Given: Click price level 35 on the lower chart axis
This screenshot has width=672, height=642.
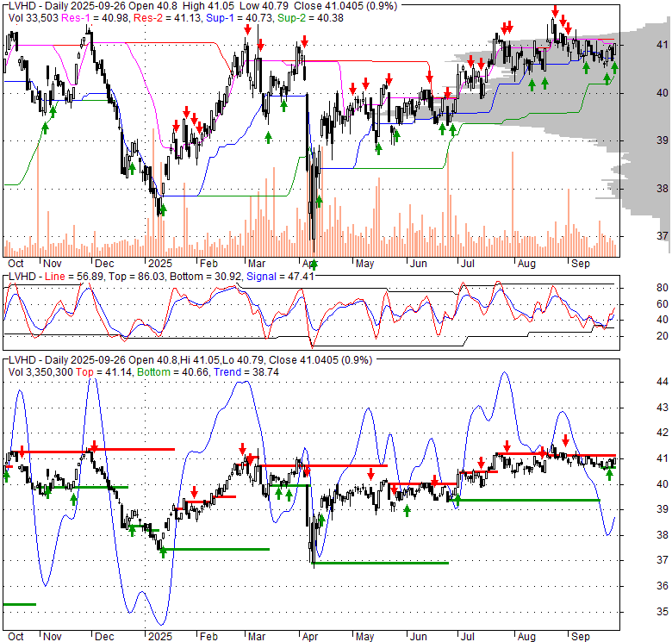Looking at the screenshot, I should tap(663, 611).
